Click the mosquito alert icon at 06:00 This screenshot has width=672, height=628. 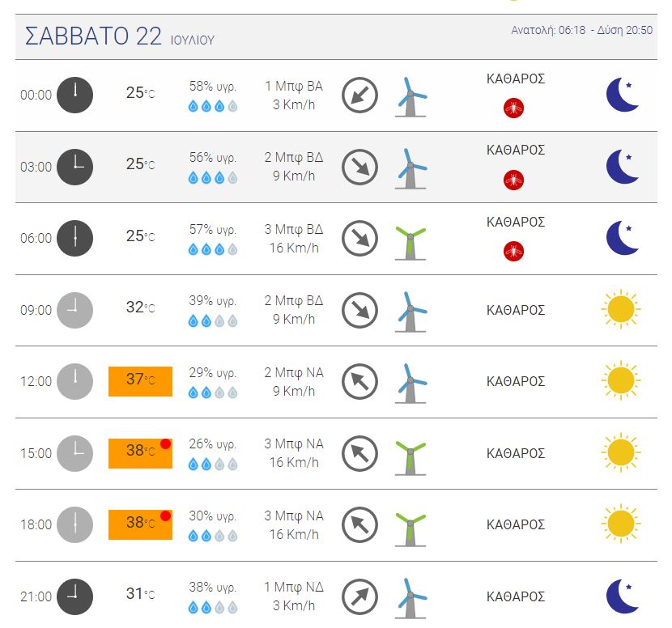pos(513,251)
